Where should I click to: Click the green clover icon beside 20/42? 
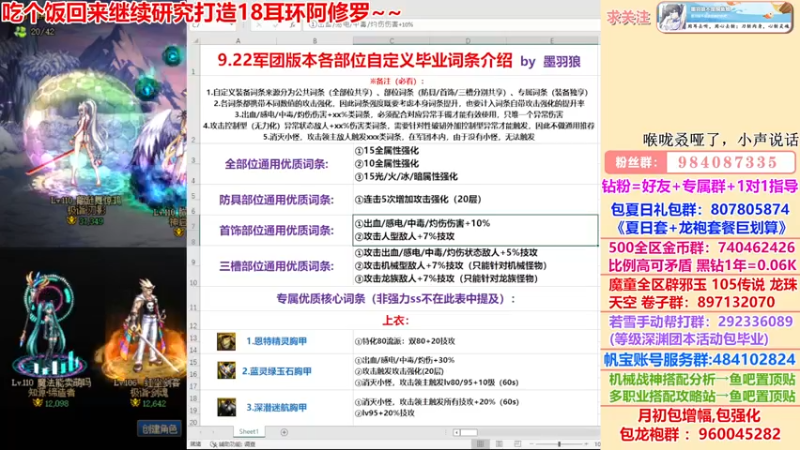tap(20, 32)
